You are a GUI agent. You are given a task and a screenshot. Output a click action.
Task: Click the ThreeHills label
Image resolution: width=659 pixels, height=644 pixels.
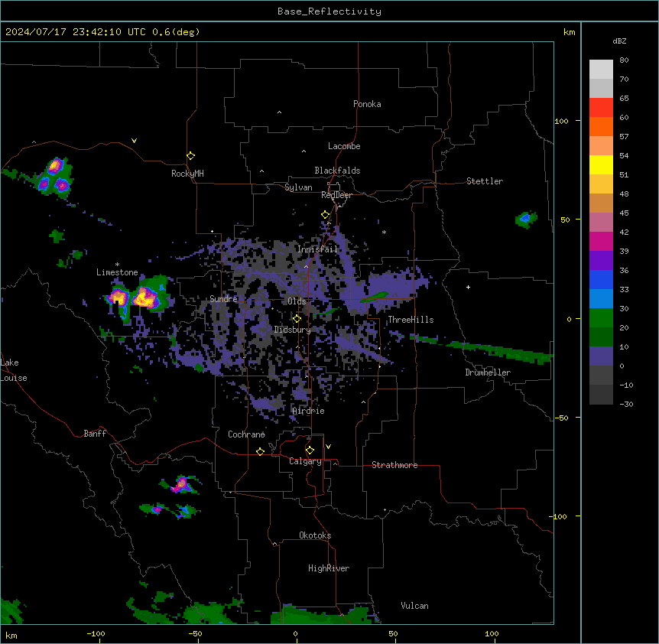pyautogui.click(x=411, y=320)
